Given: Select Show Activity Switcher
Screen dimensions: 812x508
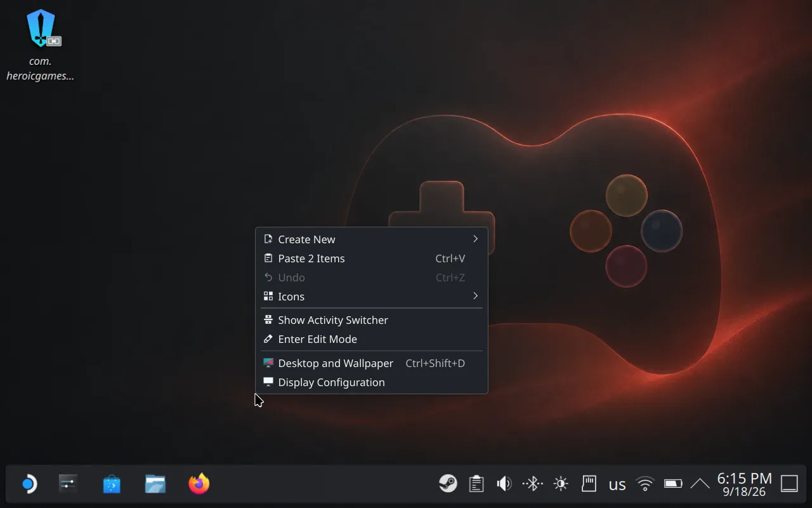Looking at the screenshot, I should (372, 320).
